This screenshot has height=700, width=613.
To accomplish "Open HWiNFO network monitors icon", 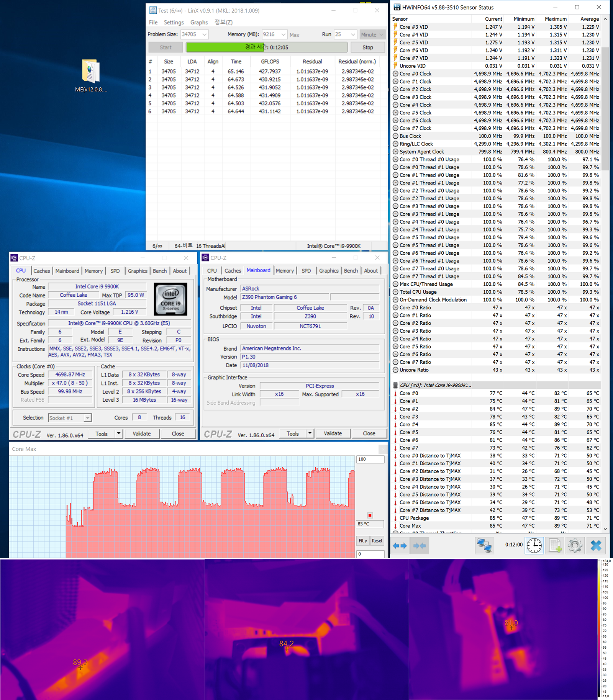I will (x=484, y=545).
